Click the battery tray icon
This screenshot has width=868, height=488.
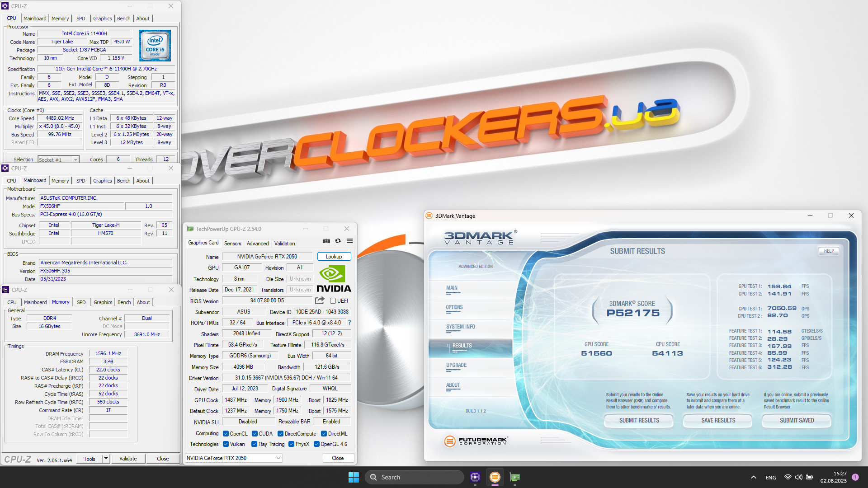[x=810, y=477]
